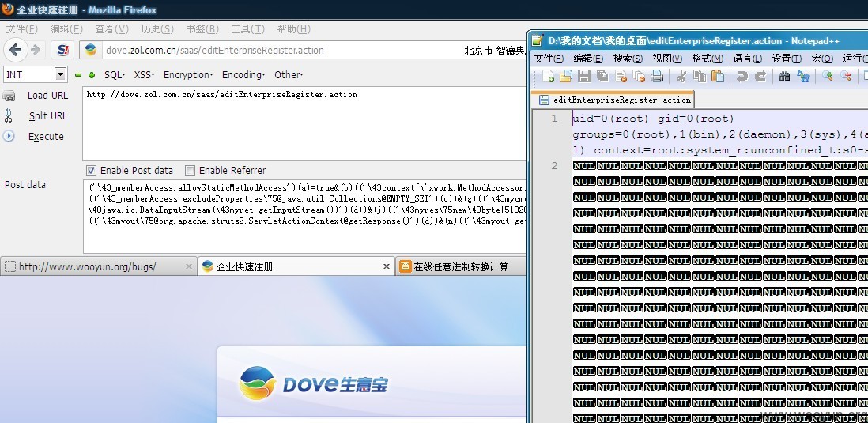The width and height of the screenshot is (868, 423).
Task: Click the site identity icon in address bar
Action: [91, 50]
